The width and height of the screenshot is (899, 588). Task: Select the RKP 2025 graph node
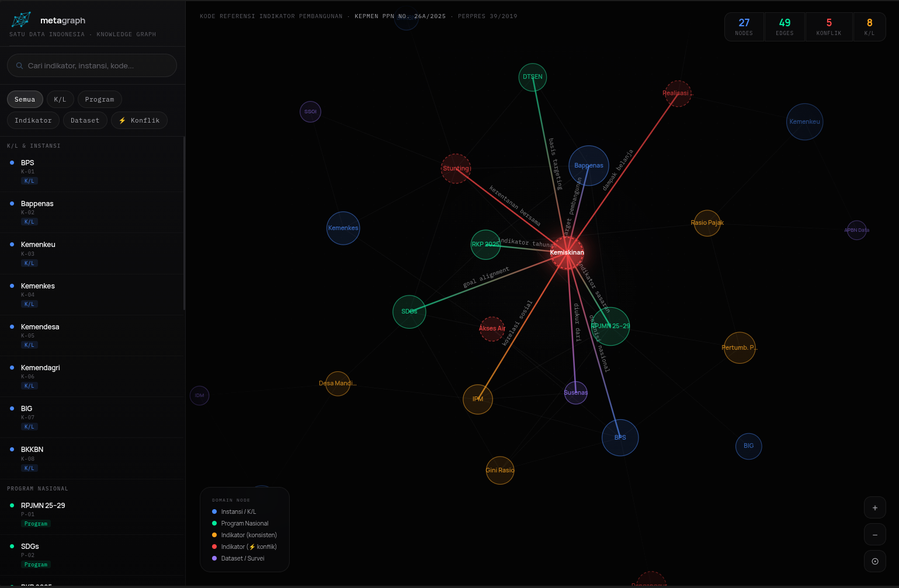(485, 245)
